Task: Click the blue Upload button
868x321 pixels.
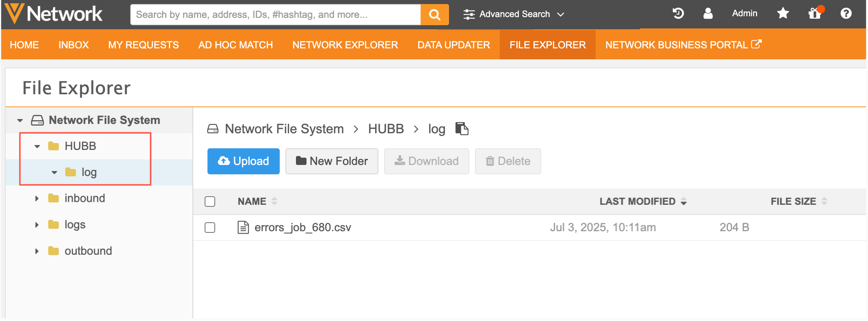Action: point(244,161)
